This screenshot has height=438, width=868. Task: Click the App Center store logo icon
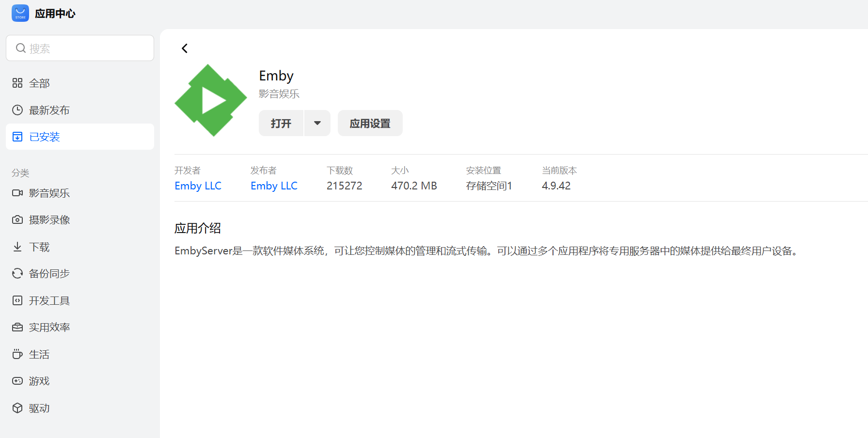pyautogui.click(x=20, y=13)
